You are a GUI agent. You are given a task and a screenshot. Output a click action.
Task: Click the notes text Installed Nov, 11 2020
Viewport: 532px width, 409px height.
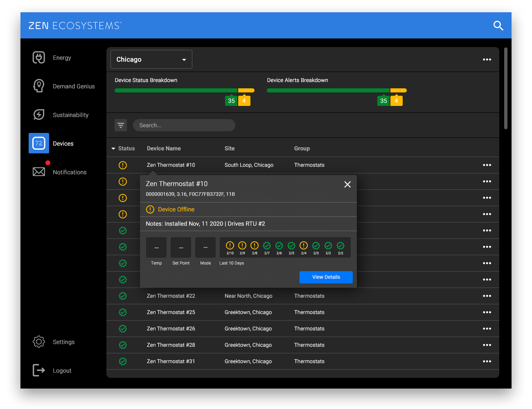click(194, 224)
